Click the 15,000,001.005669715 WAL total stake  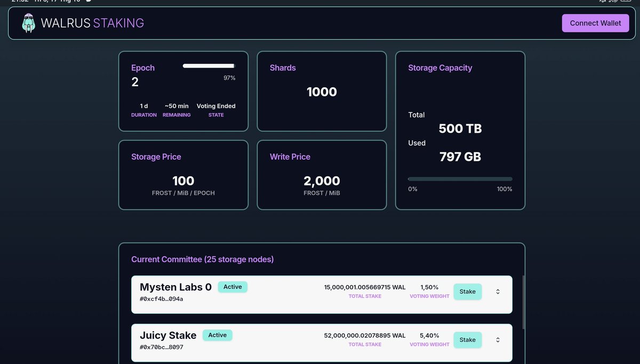pos(365,287)
